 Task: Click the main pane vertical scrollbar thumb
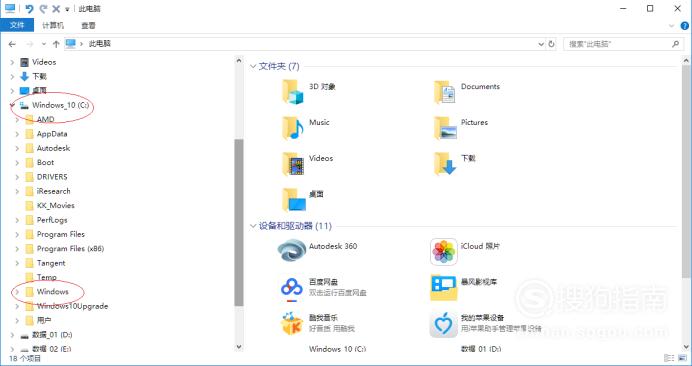tap(686, 171)
